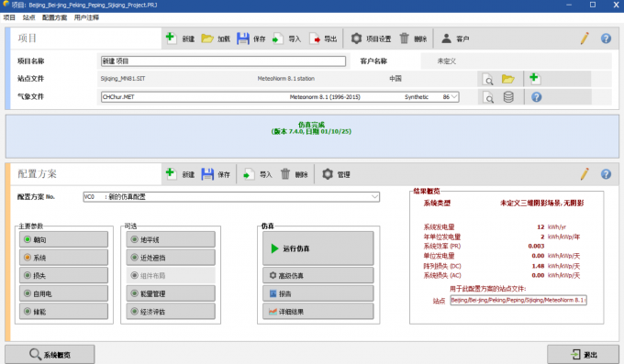Screen dimensions: 624x364
Task: Click the pencil edit icon in project panel
Action: click(x=585, y=39)
